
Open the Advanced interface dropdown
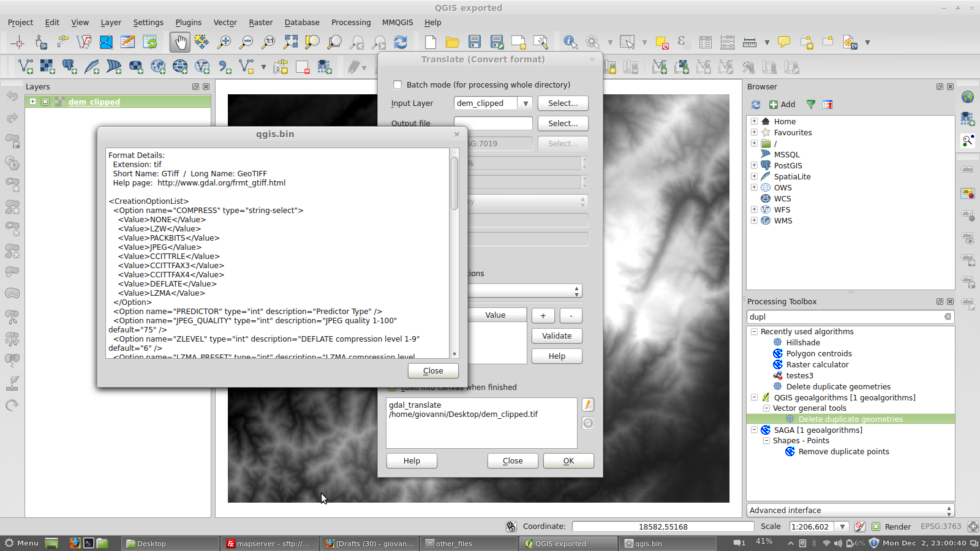(850, 510)
